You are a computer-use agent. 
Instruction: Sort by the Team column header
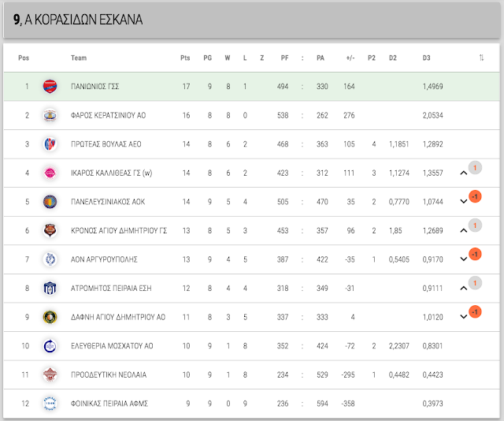tap(79, 58)
